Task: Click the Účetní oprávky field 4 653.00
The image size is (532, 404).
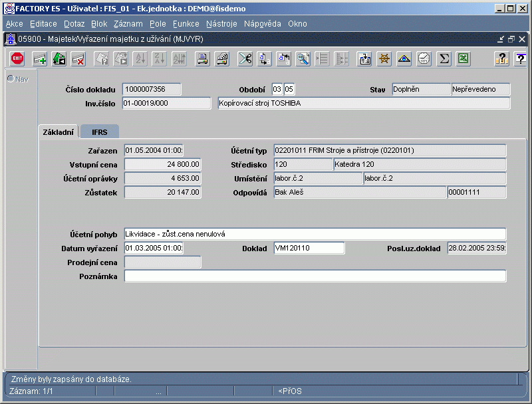Action: tap(163, 178)
